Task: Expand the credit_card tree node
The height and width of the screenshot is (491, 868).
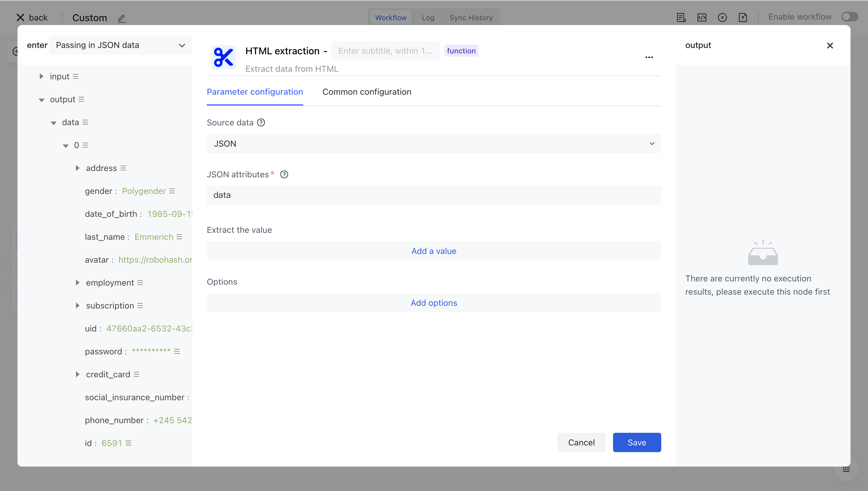Action: [77, 374]
